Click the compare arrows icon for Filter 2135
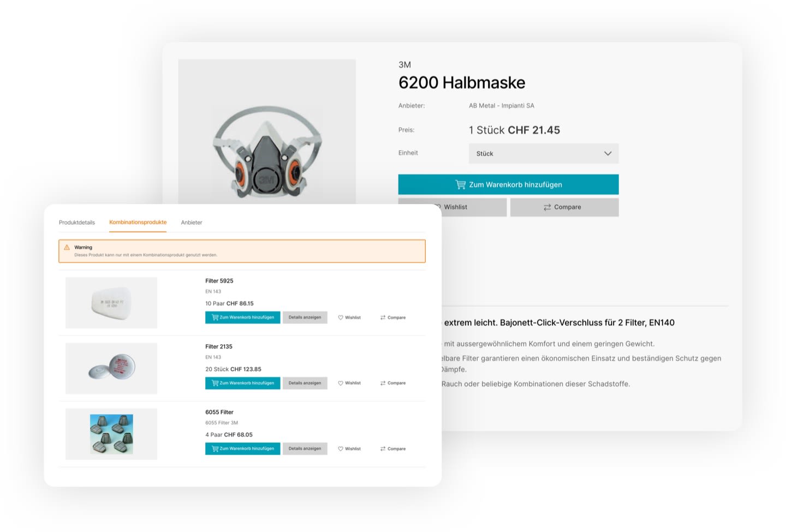This screenshot has height=532, width=786. [x=383, y=383]
